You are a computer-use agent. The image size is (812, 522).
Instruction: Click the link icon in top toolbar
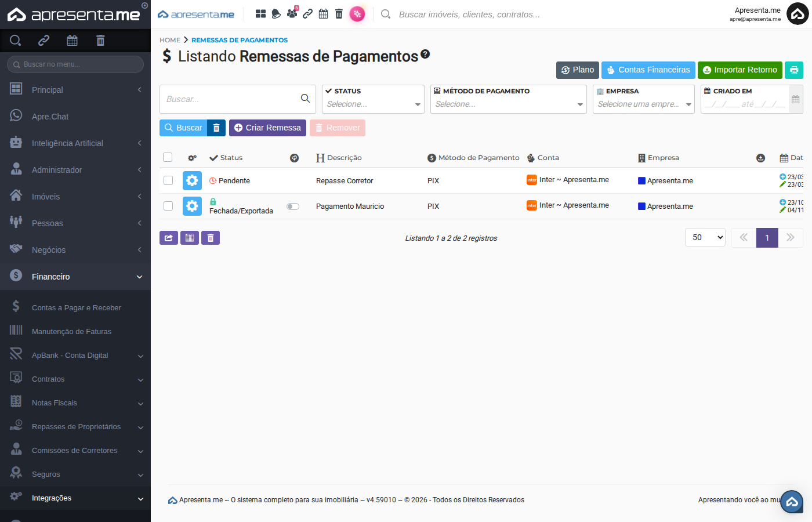point(308,14)
